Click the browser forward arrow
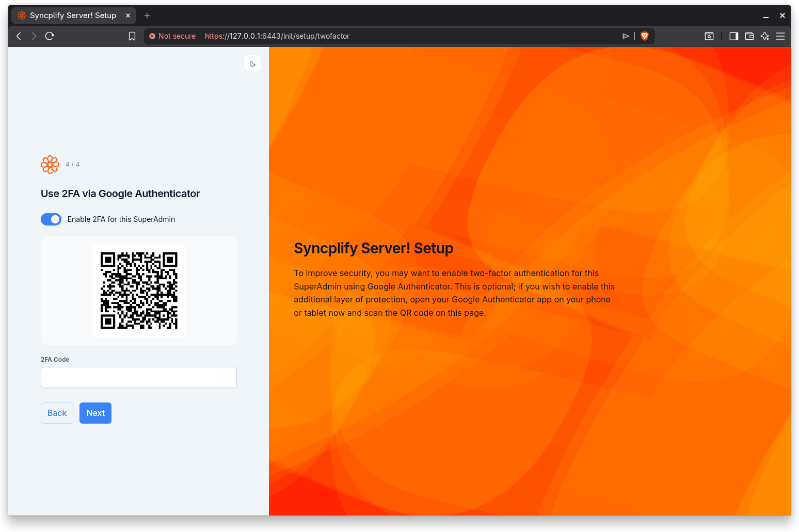The width and height of the screenshot is (799, 532). 34,36
